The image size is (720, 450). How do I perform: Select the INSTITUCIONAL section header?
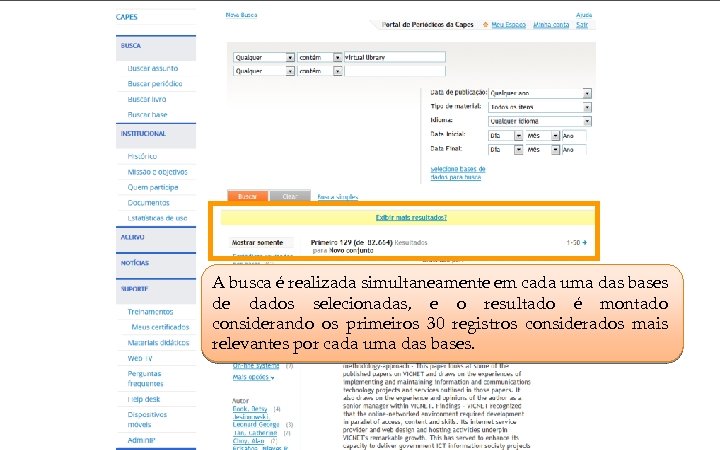coord(156,134)
